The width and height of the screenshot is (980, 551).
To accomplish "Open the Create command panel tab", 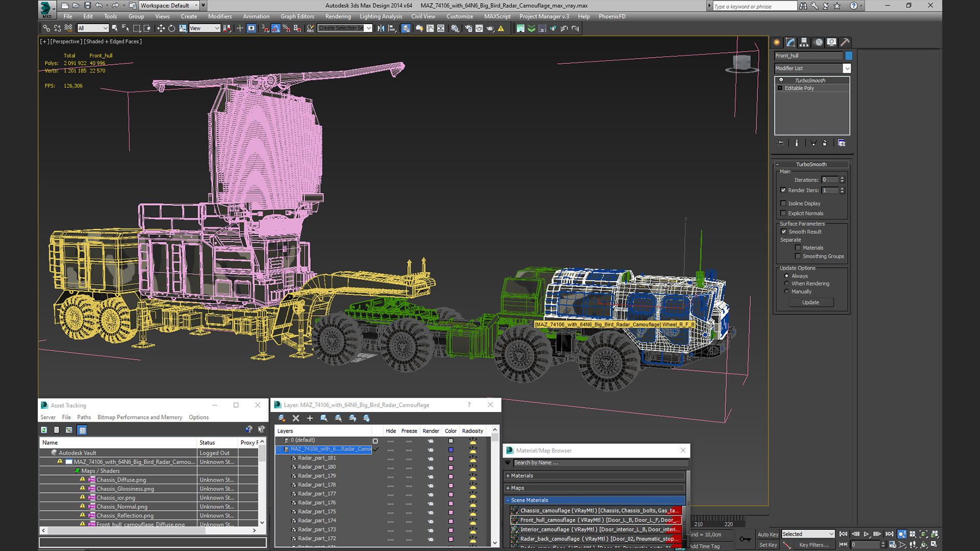I will (777, 42).
